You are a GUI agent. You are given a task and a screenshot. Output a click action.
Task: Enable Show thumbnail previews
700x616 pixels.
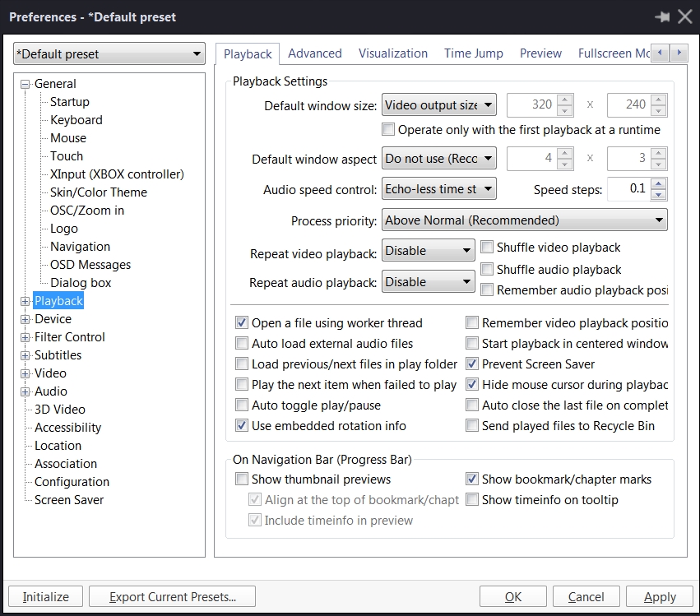coord(242,479)
